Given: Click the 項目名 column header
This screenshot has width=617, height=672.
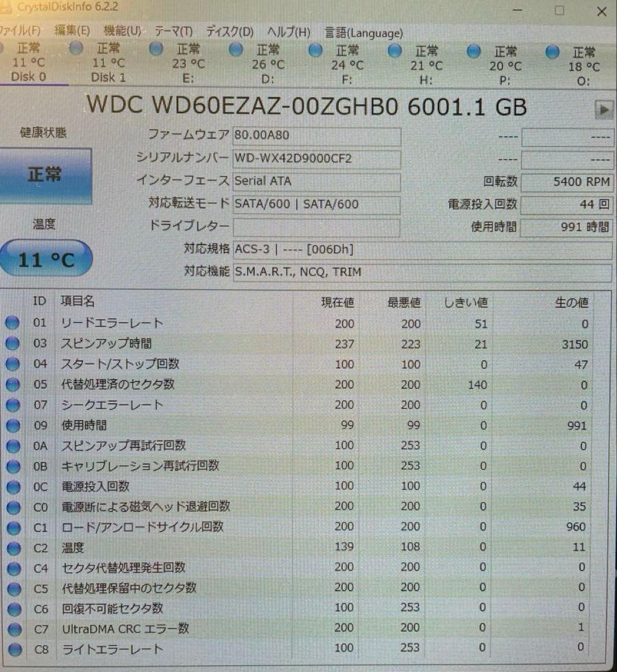Looking at the screenshot, I should point(77,301).
